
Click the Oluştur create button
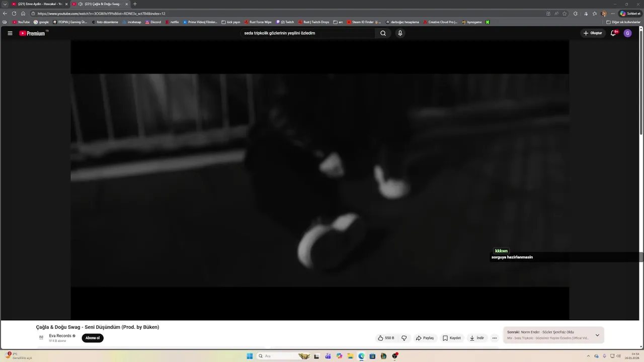(x=593, y=33)
